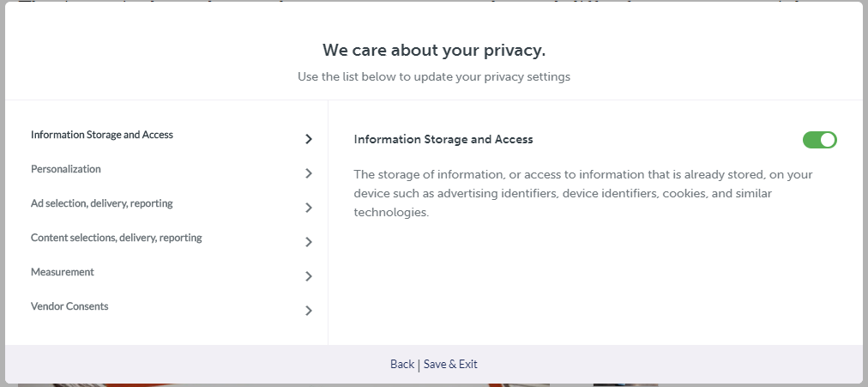Go Back from privacy settings
Viewport: 868px width, 387px height.
[x=402, y=364]
